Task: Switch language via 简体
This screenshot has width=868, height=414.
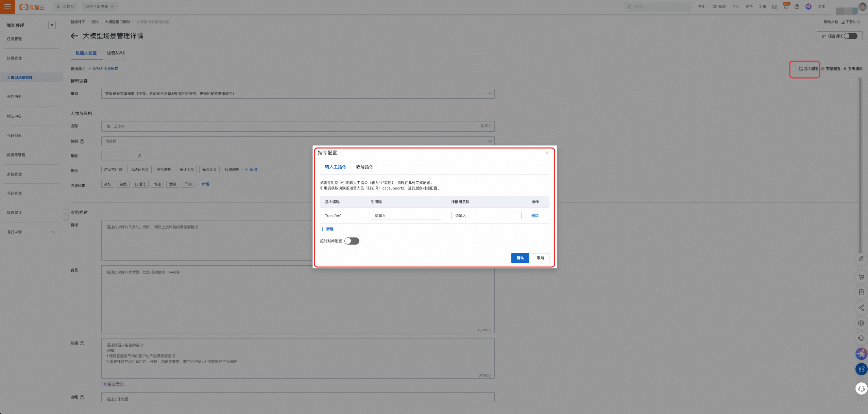Action: 821,7
